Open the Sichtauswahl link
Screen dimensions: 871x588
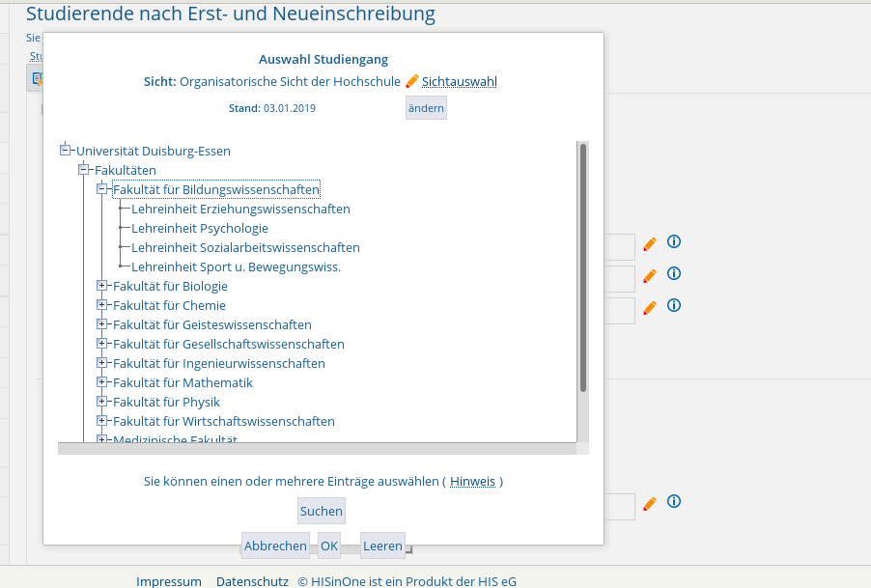pos(460,82)
